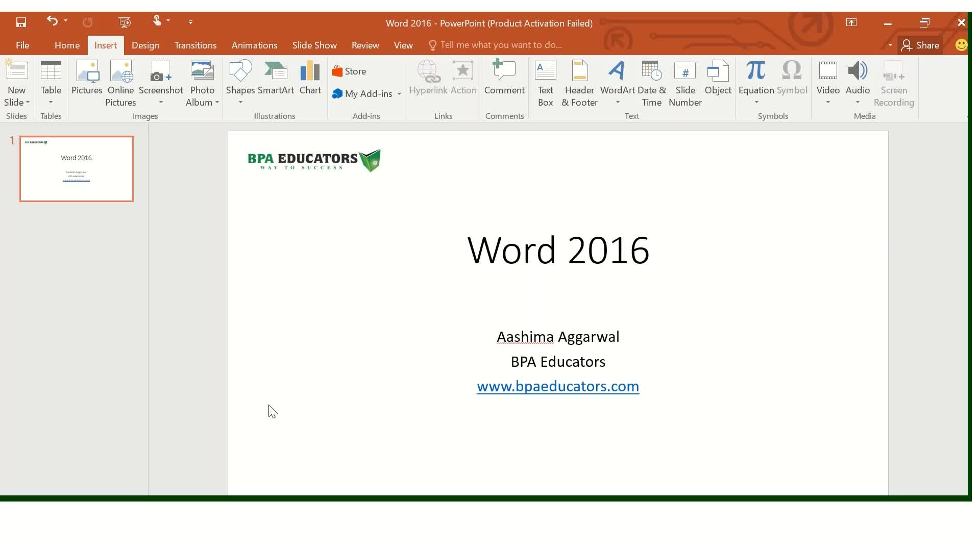Select slide 1 thumbnail in the panel
This screenshot has height=551, width=980.
[77, 169]
